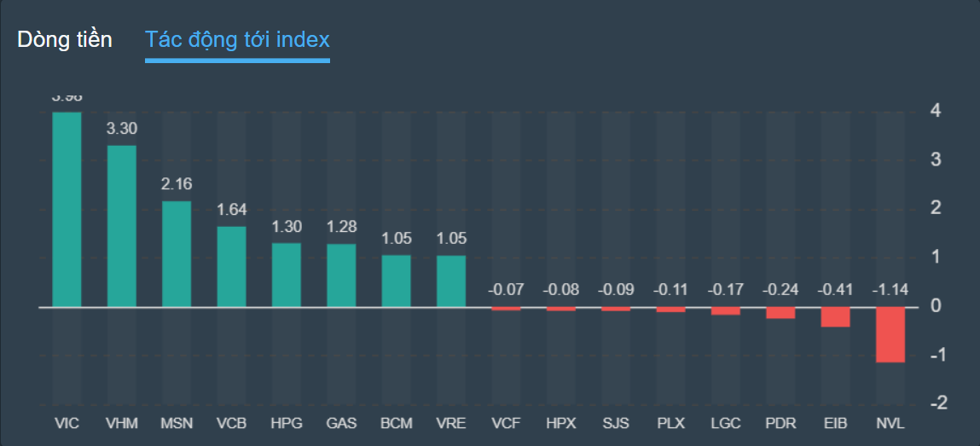Click the BCM green bar

coord(396,281)
